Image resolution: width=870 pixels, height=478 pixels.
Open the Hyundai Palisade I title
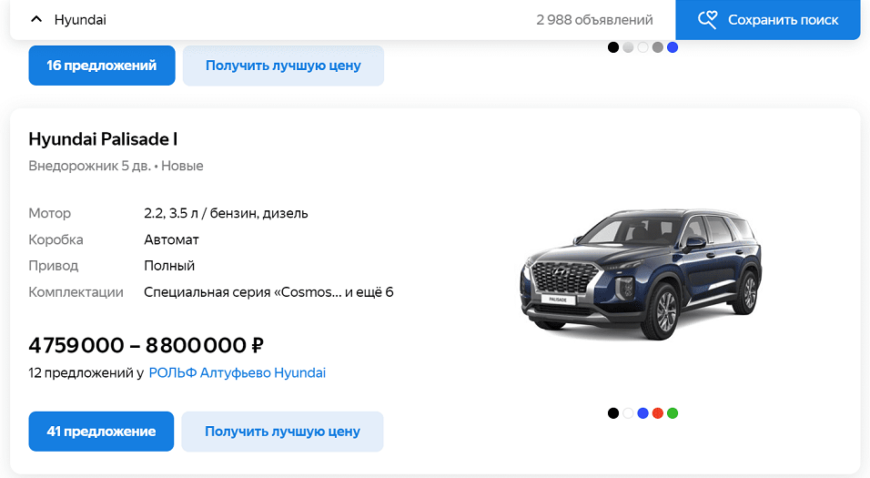pos(103,139)
